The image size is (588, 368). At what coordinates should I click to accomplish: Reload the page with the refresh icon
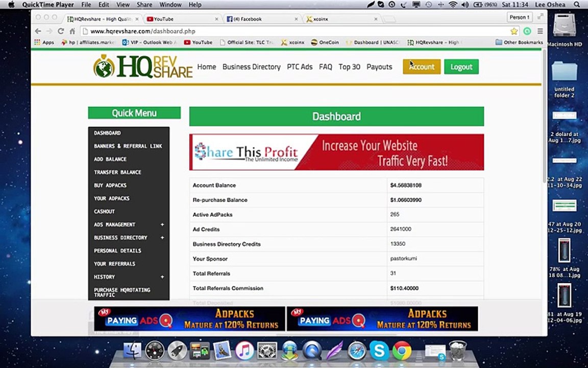click(61, 31)
